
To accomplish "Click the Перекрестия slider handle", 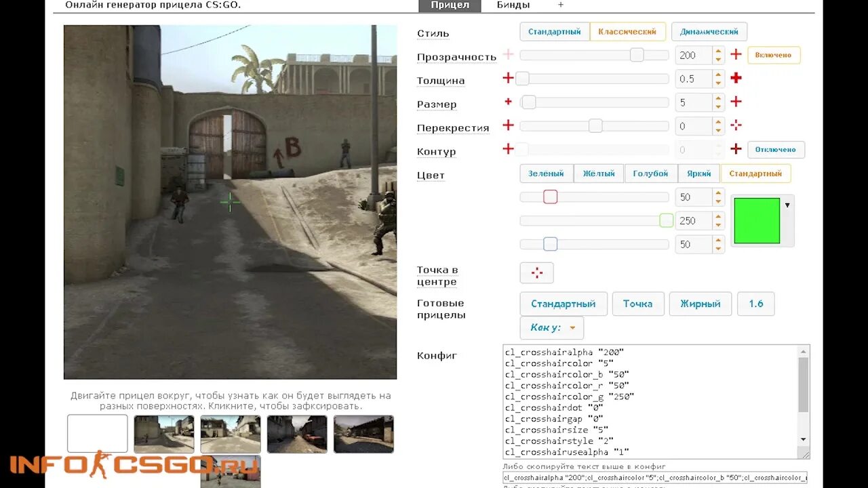I will pyautogui.click(x=595, y=125).
